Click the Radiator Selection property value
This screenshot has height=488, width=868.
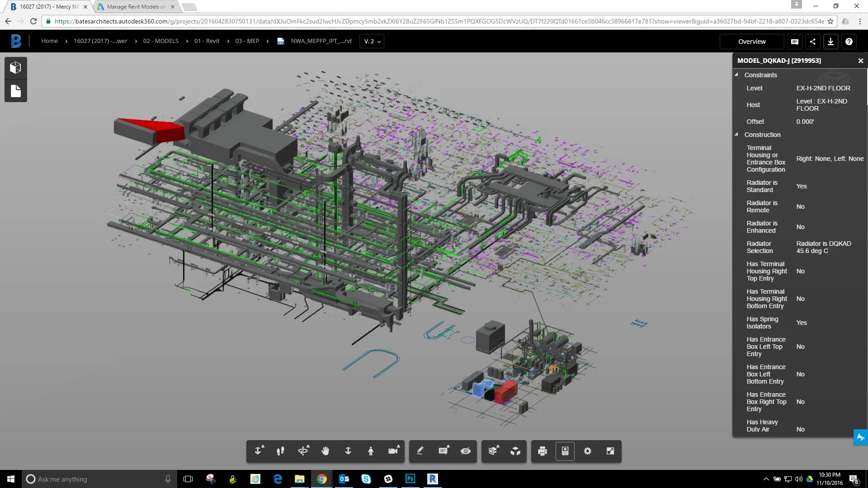(x=824, y=247)
